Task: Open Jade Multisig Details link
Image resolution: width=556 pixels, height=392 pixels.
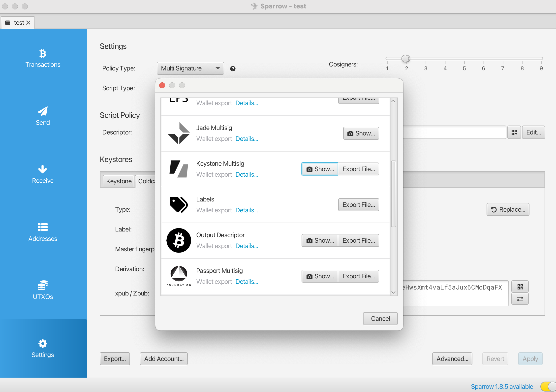Action: [247, 139]
